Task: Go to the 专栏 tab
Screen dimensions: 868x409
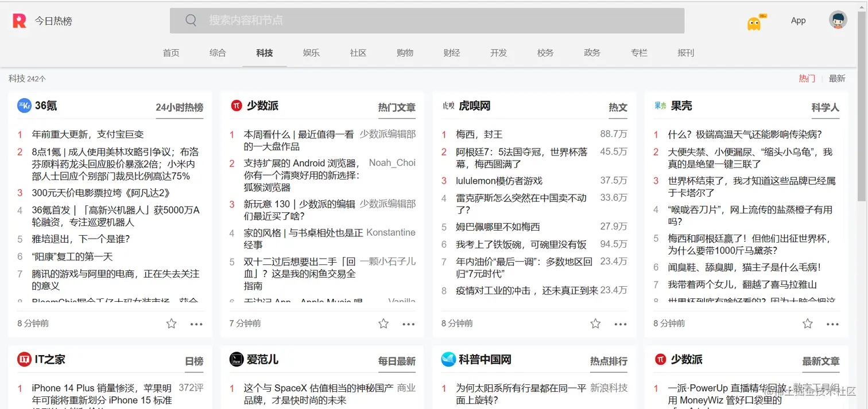Action: pyautogui.click(x=639, y=53)
